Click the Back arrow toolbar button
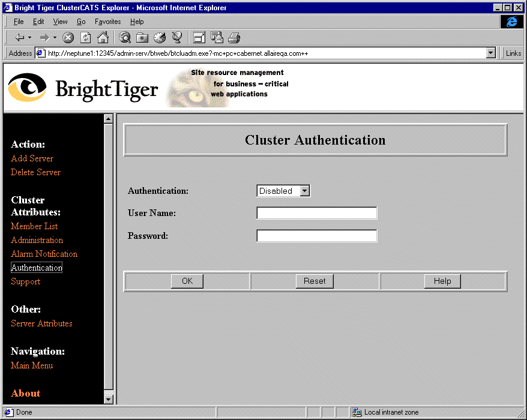 (x=20, y=38)
